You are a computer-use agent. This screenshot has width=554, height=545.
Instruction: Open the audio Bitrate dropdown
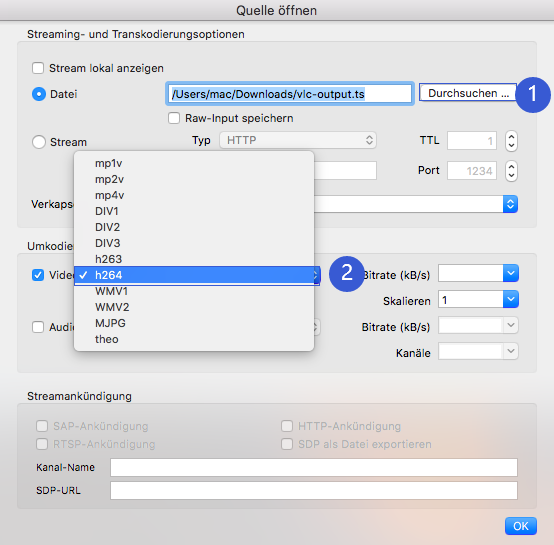511,325
